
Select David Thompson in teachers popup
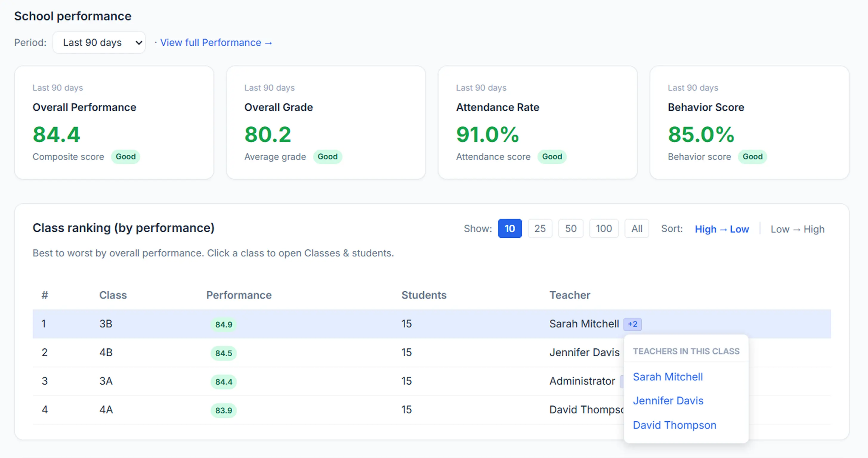[674, 425]
